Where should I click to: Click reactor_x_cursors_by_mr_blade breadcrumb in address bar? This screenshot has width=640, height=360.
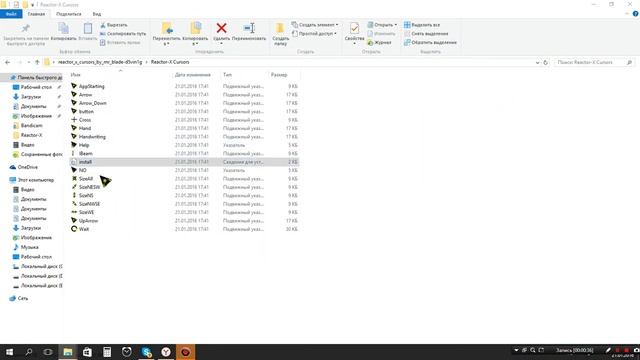tap(100, 62)
